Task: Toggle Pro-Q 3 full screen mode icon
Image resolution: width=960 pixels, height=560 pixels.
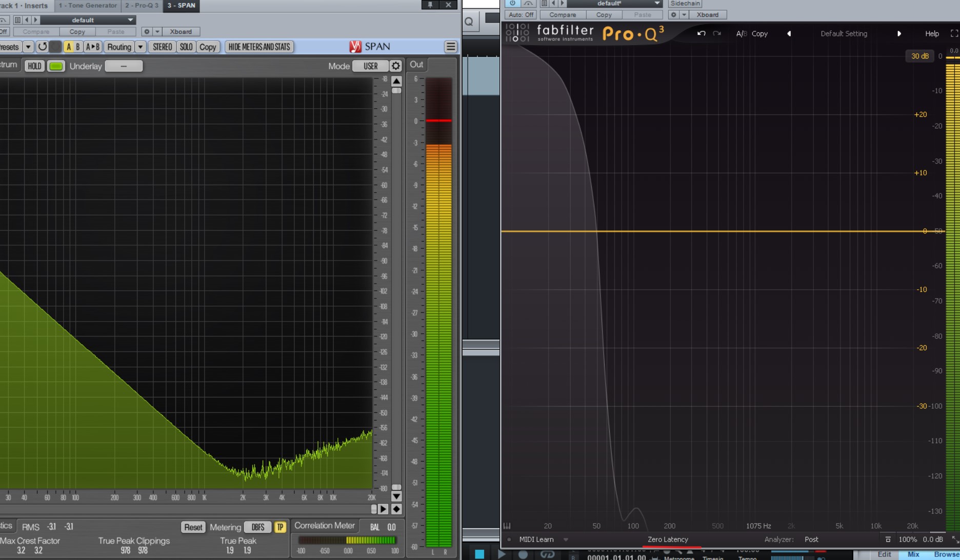Action: (x=954, y=33)
